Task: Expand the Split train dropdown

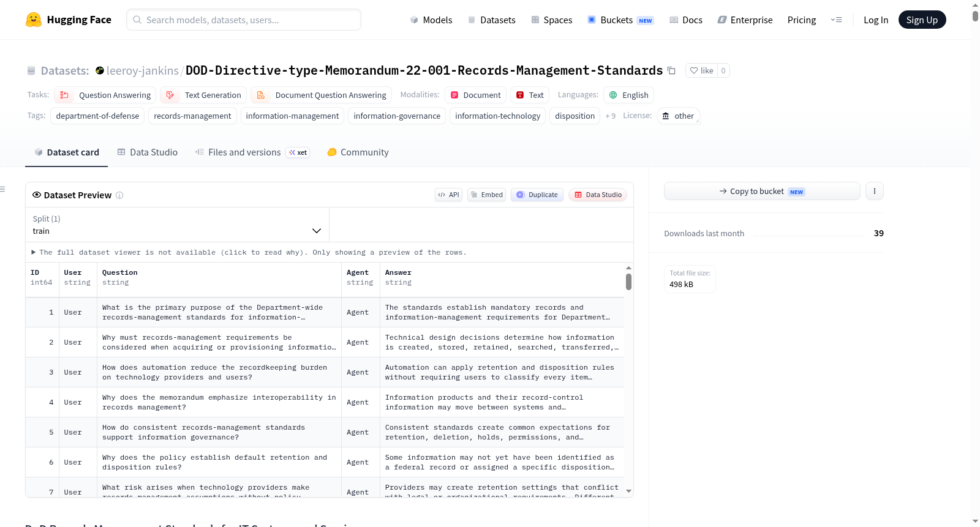Action: pos(177,225)
